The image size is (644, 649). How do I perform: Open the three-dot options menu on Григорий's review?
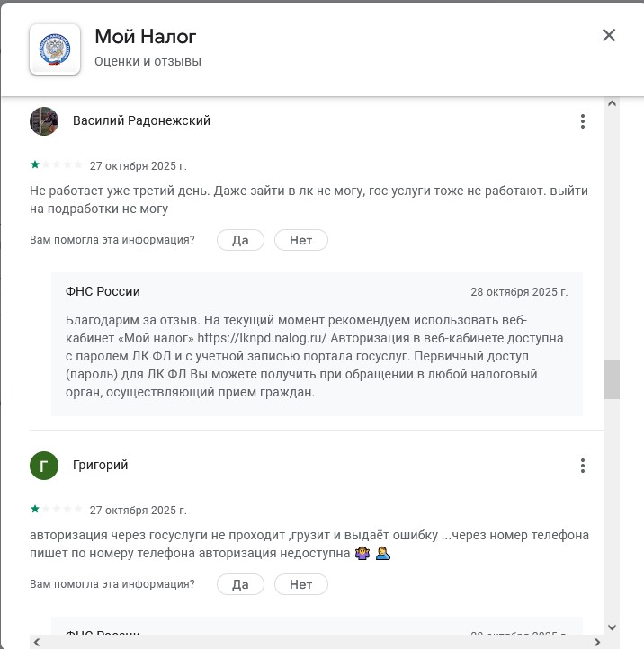coord(583,466)
